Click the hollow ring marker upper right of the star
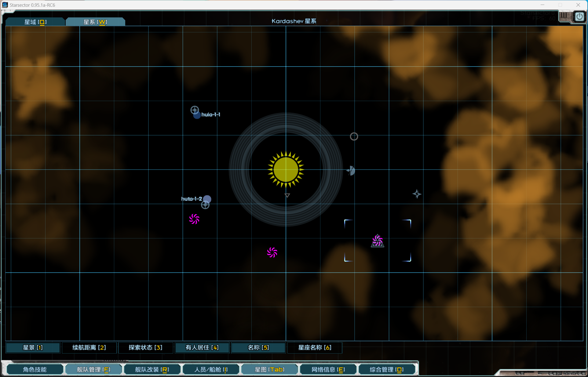 point(354,136)
